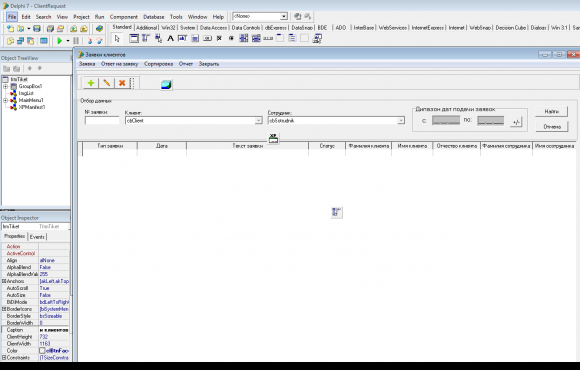
Task: Switch to the Events tab in Object Inspector
Action: tap(37, 237)
